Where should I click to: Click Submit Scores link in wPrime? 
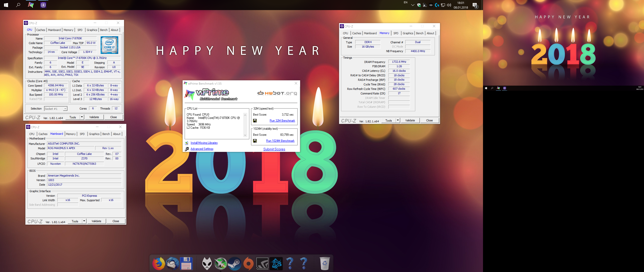(x=274, y=149)
